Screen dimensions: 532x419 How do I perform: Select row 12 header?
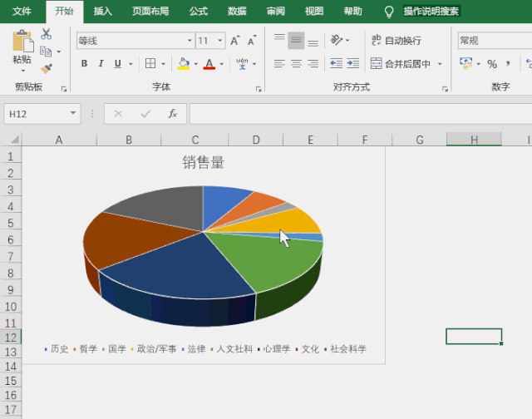(x=11, y=338)
